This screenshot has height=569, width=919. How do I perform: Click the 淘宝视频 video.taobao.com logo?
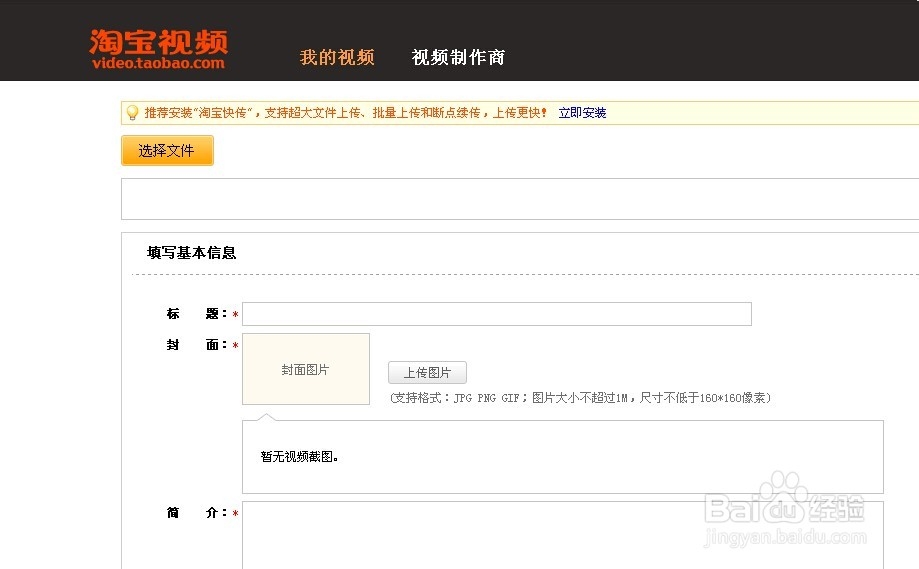point(158,49)
